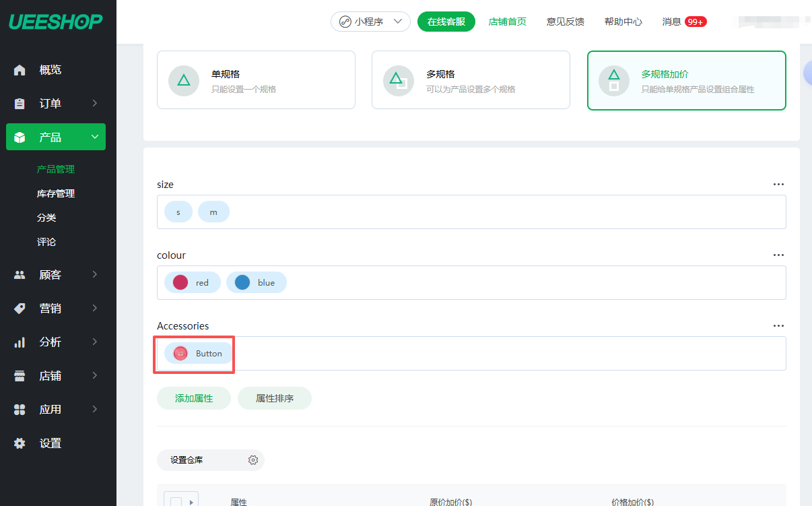Click the 添加属性 button

pos(194,399)
